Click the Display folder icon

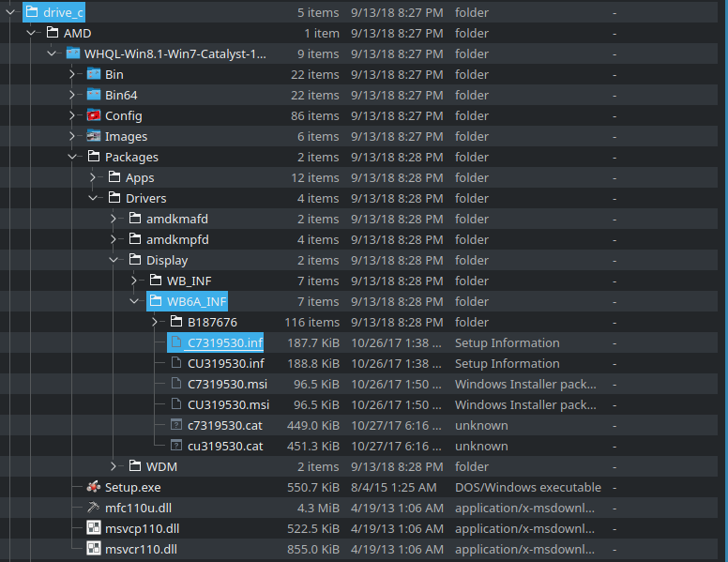pyautogui.click(x=135, y=260)
